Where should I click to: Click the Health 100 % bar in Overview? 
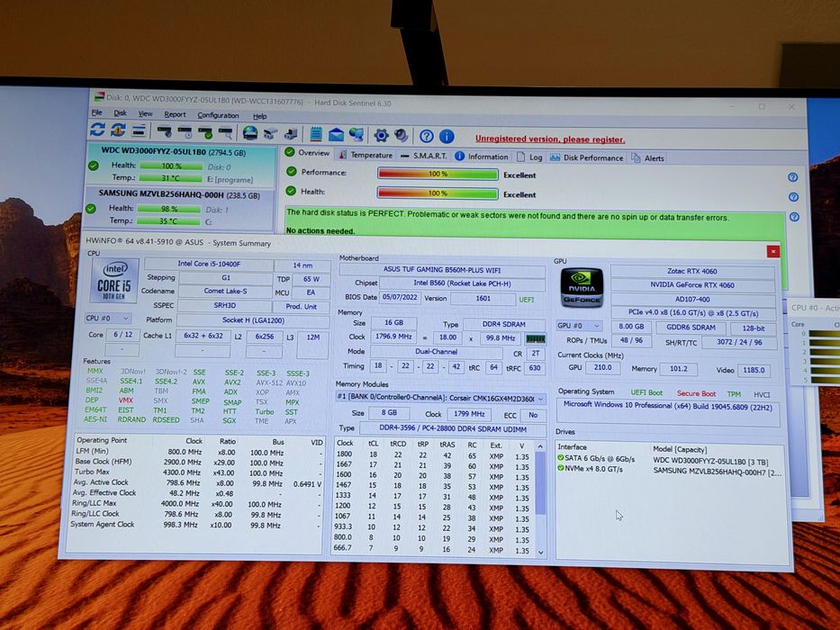(438, 193)
